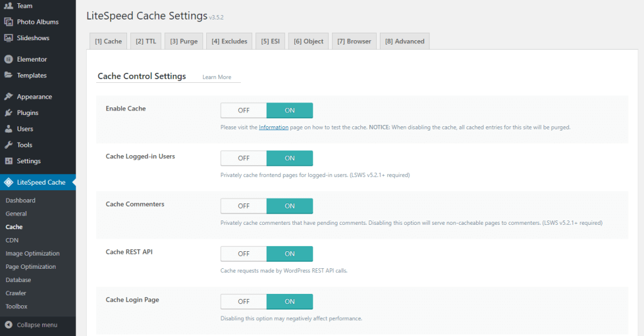Go to the [8] Advanced tab
This screenshot has width=644, height=336.
pyautogui.click(x=404, y=41)
